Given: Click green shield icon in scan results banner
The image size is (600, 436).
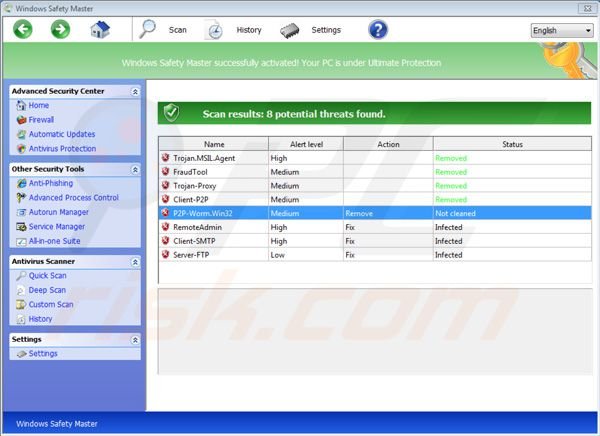Looking at the screenshot, I should [x=171, y=113].
